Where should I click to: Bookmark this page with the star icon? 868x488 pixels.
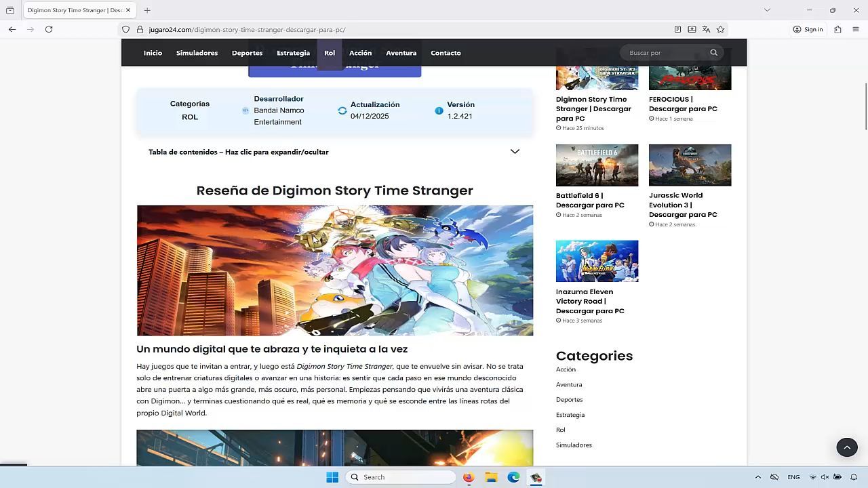[x=720, y=29]
